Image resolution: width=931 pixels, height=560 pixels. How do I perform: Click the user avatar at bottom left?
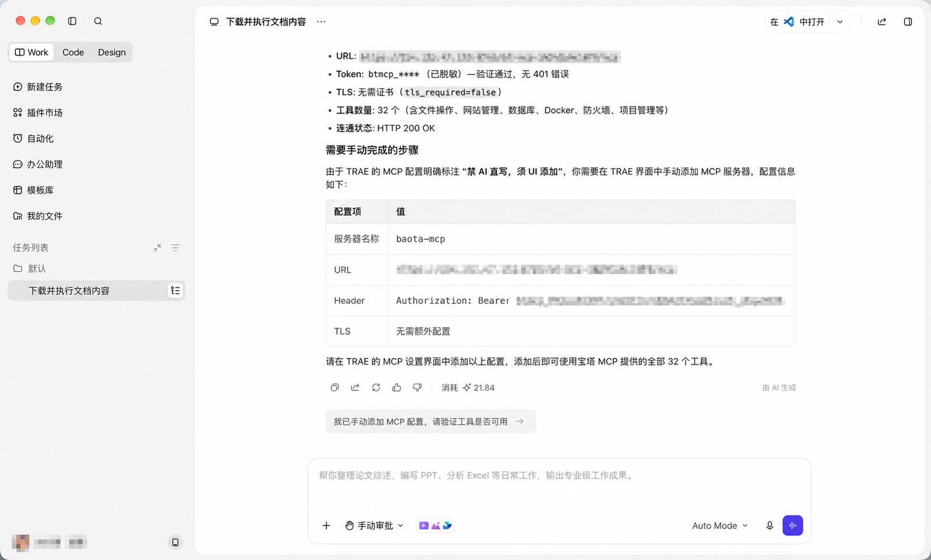tap(21, 542)
